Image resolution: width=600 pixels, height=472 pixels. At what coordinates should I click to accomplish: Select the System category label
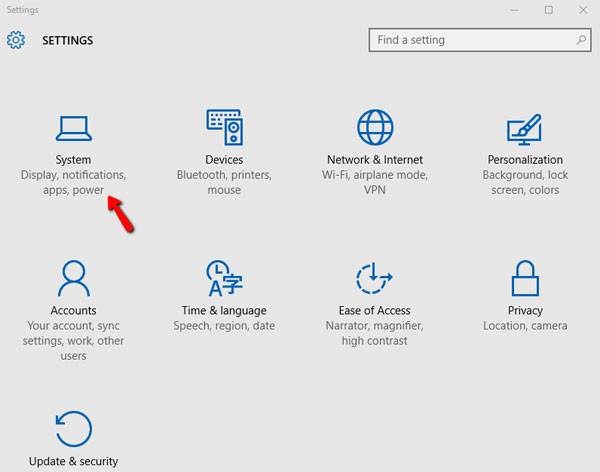coord(73,160)
